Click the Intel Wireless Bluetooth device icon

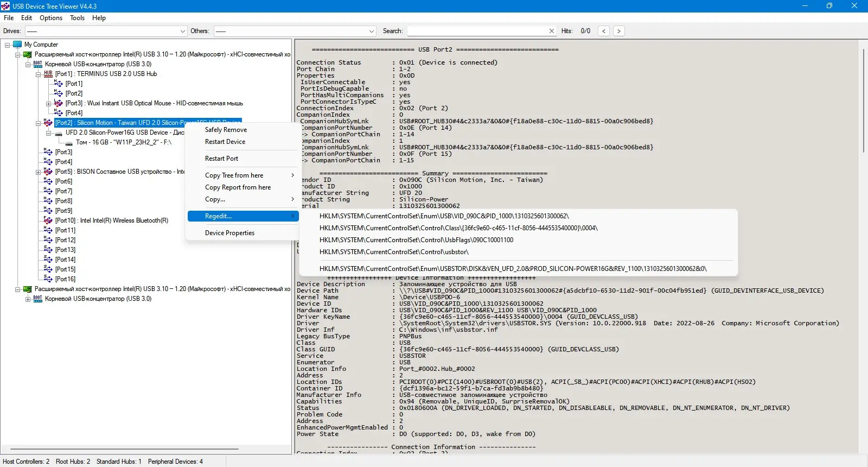[x=48, y=220]
